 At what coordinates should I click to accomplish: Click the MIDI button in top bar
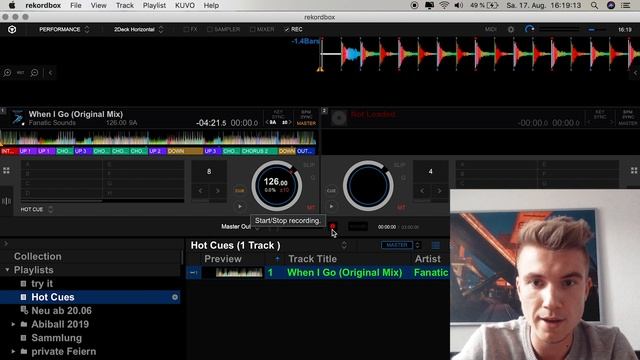click(491, 29)
